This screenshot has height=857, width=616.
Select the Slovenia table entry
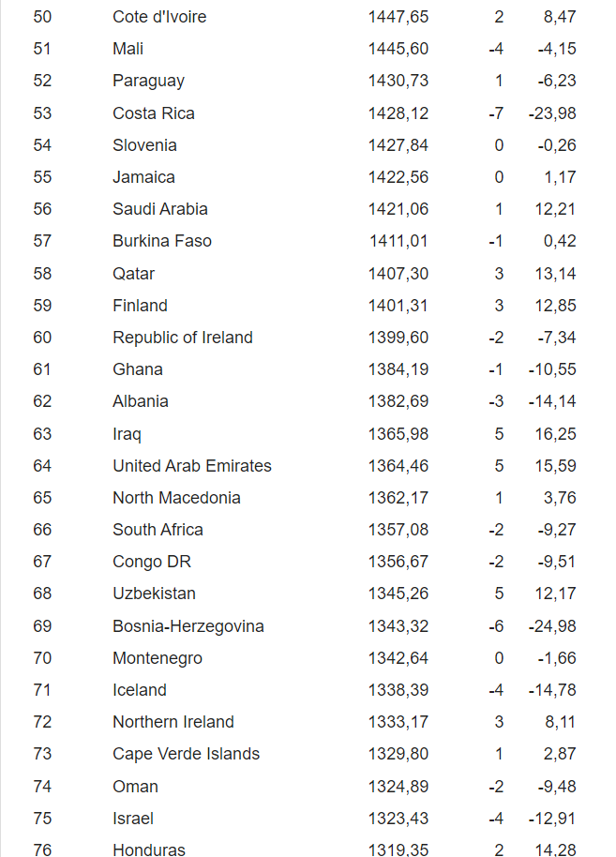click(x=144, y=145)
